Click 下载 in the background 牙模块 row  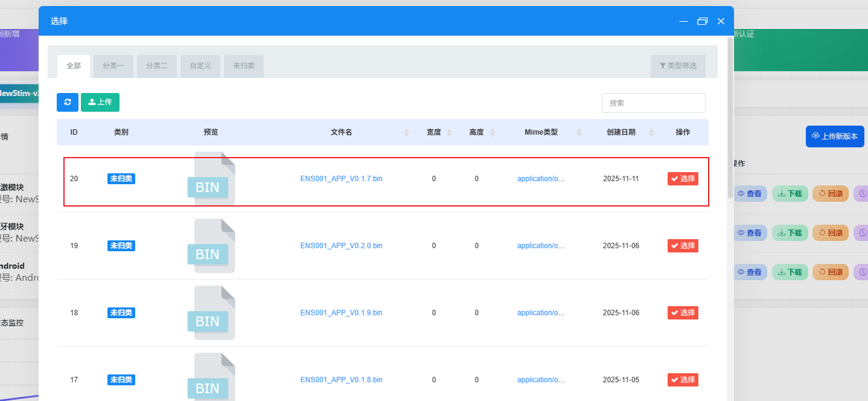coord(790,233)
